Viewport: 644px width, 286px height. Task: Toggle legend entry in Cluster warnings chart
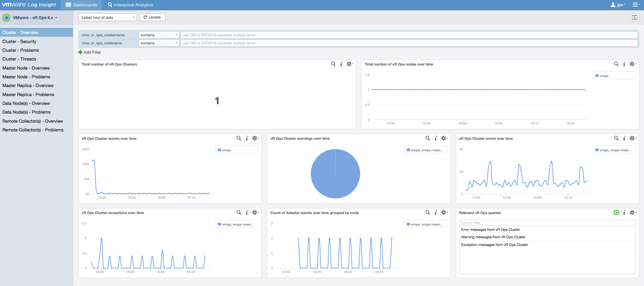(x=426, y=150)
